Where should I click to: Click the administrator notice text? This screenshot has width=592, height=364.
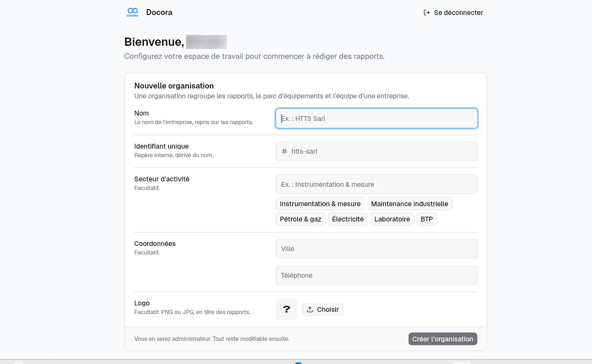[211, 339]
